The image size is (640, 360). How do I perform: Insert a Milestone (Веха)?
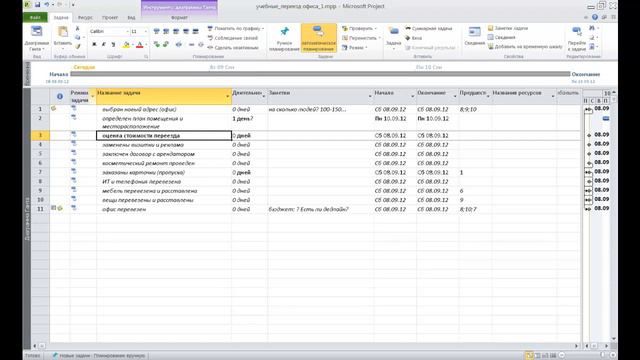tap(413, 38)
